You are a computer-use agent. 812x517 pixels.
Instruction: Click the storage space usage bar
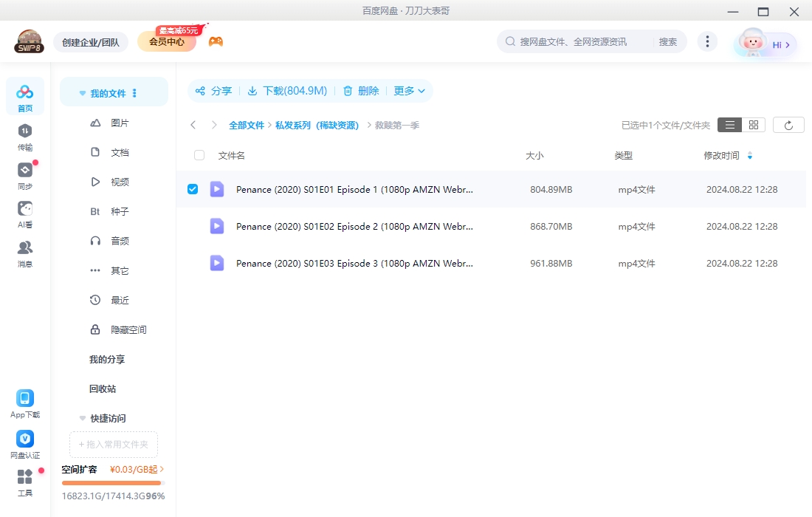point(111,482)
